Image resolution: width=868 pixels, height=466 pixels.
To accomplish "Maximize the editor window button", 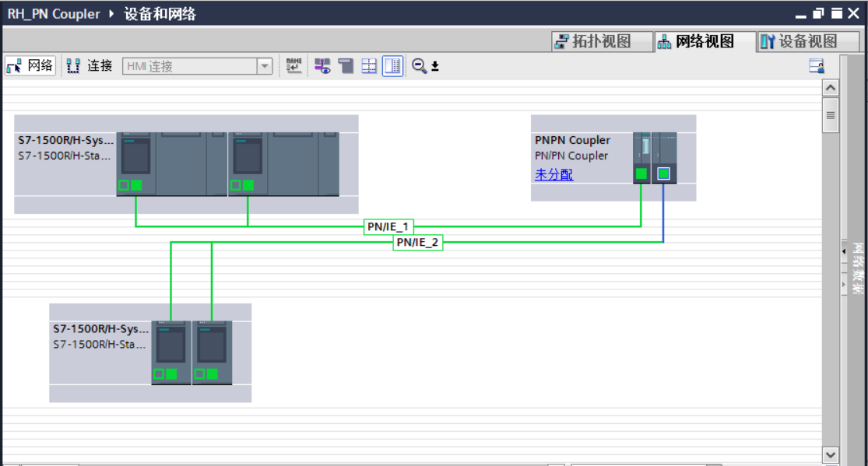I will (836, 13).
